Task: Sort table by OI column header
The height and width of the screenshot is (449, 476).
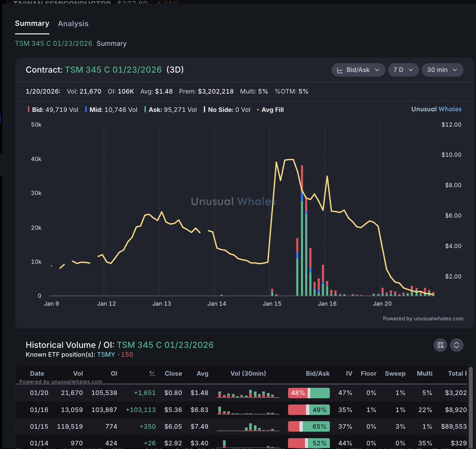Action: 114,374
